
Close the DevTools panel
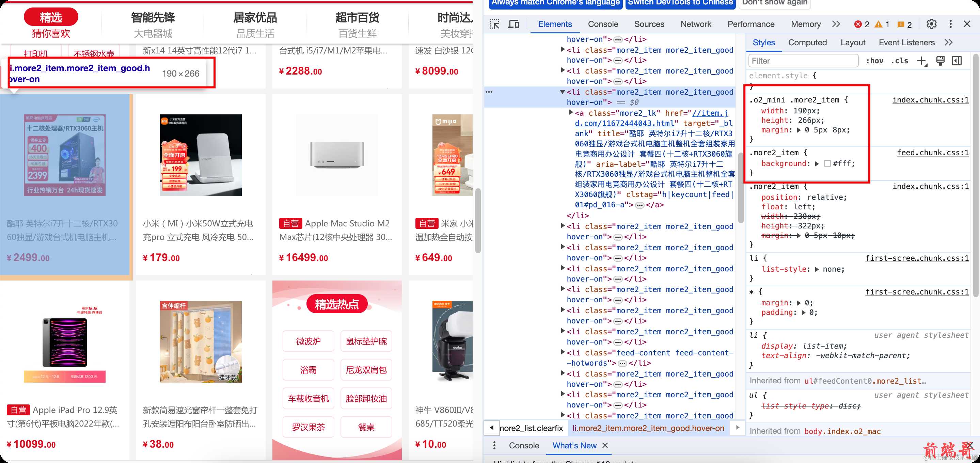pos(967,25)
